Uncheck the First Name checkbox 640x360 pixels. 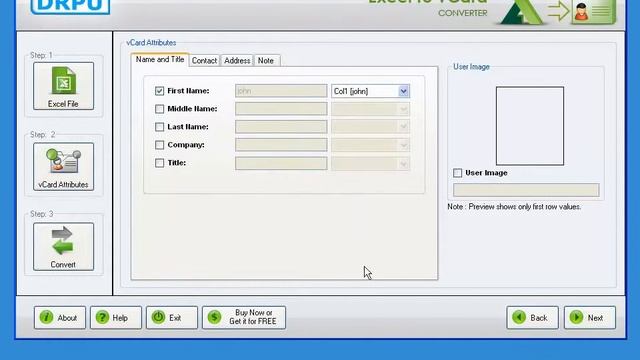[160, 91]
